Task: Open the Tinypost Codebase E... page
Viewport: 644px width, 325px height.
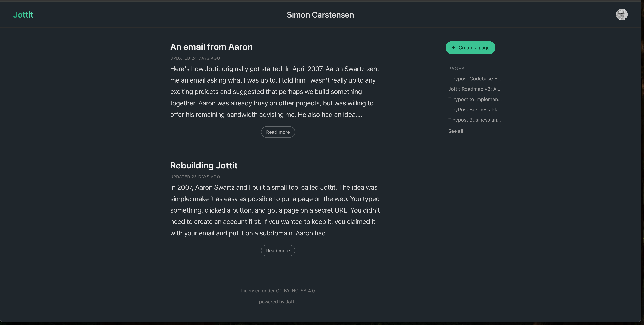Action: 474,79
